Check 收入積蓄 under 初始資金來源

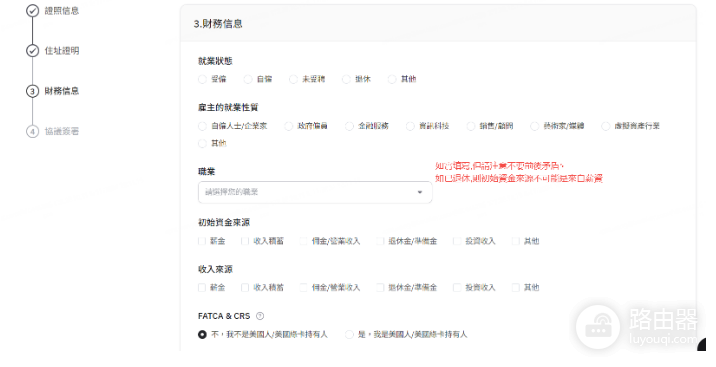tap(245, 241)
